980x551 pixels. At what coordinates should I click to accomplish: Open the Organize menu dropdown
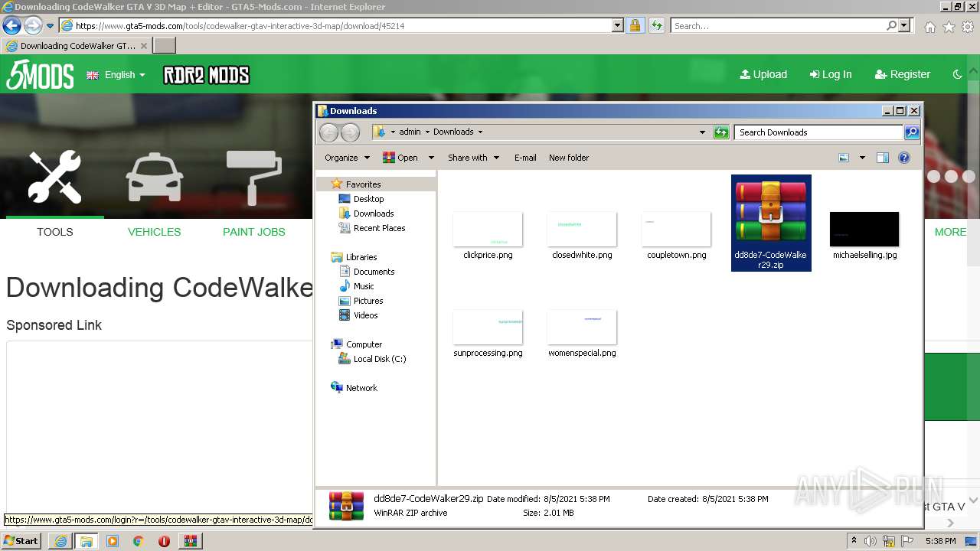point(348,158)
